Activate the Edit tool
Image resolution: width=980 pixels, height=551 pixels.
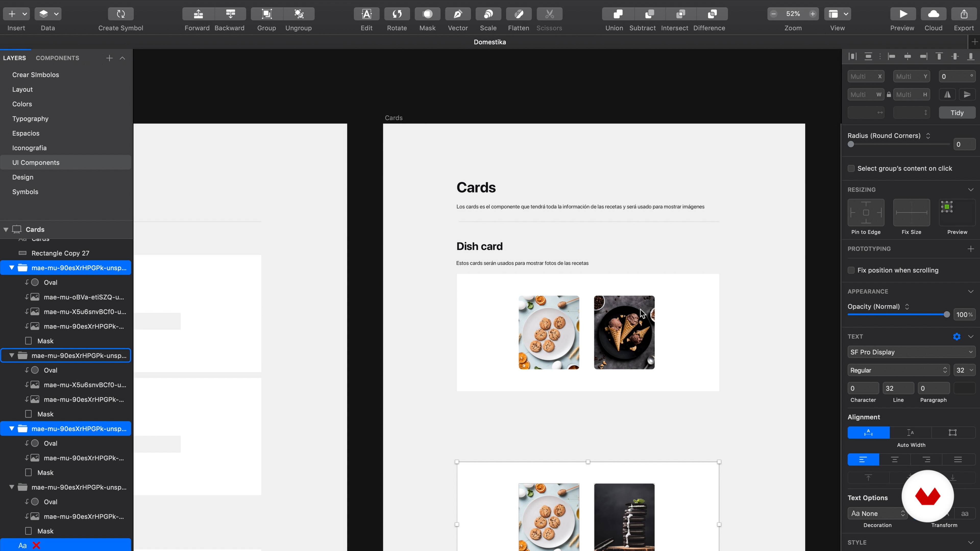(x=366, y=14)
